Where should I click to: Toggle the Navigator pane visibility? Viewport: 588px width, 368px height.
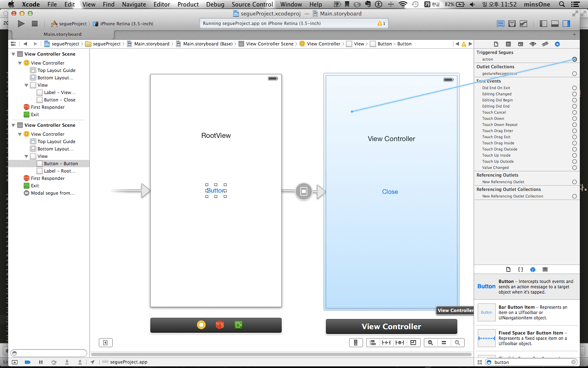tap(543, 24)
